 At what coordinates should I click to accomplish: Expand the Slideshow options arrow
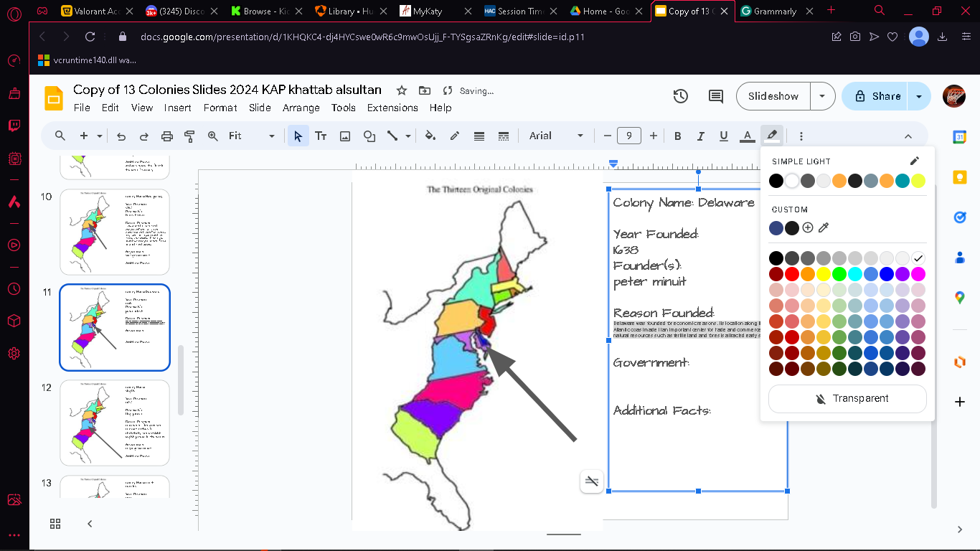point(822,96)
